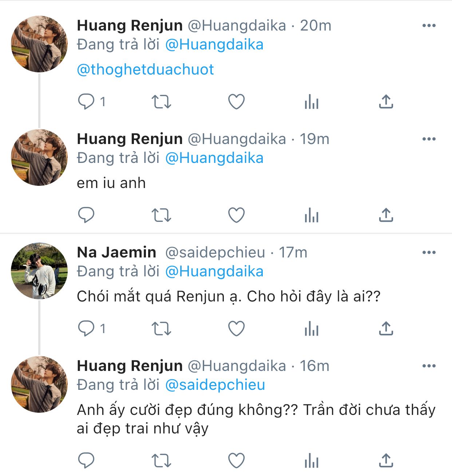Image resolution: width=452 pixels, height=476 pixels.
Task: Open Na Jaemin's profile picture
Action: tap(39, 271)
